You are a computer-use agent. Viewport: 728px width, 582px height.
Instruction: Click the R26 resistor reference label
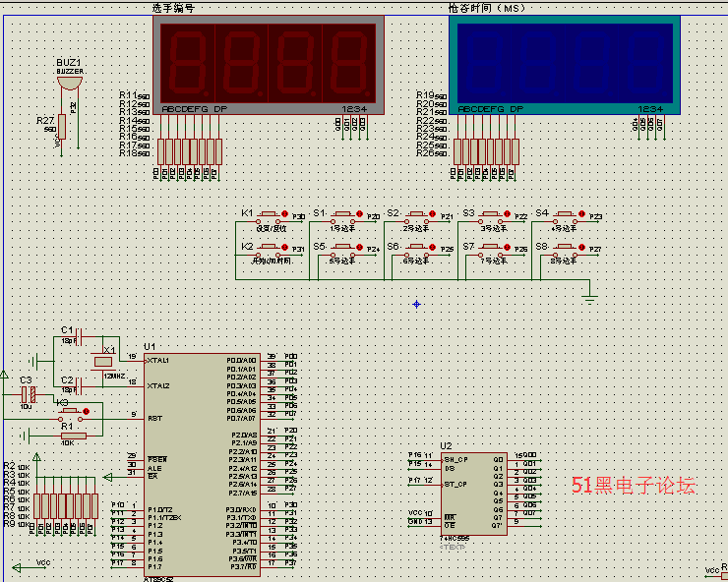pyautogui.click(x=425, y=151)
